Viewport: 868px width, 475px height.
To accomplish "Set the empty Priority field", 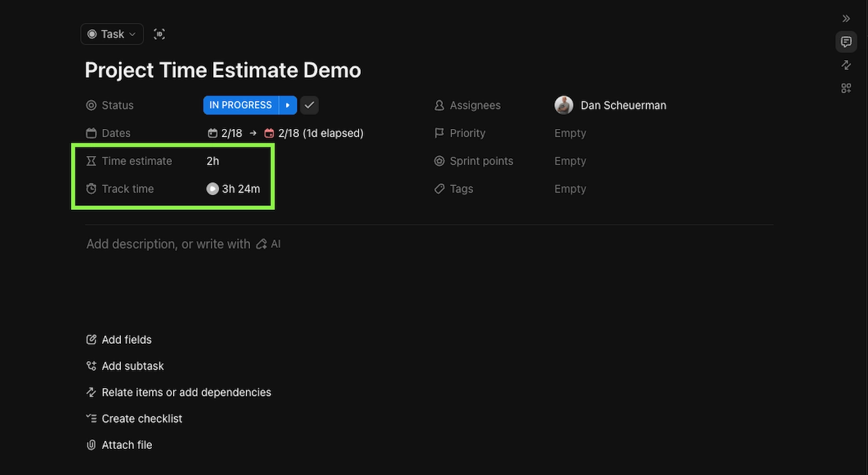I will (570, 133).
